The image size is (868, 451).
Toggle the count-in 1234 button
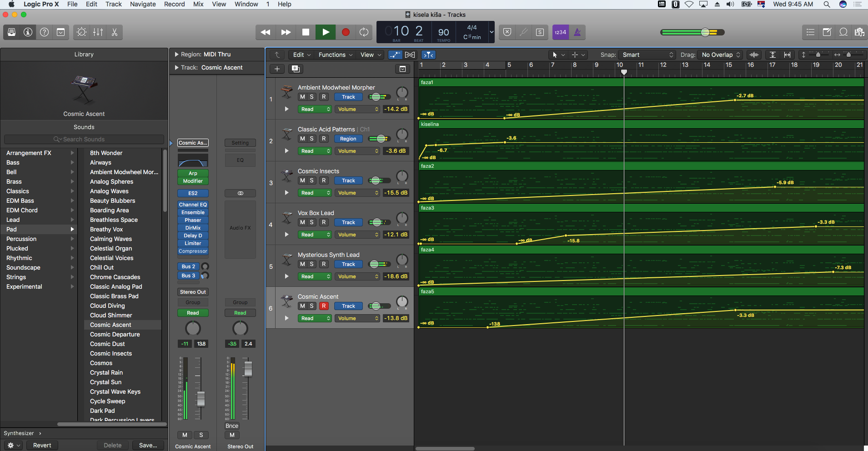560,32
